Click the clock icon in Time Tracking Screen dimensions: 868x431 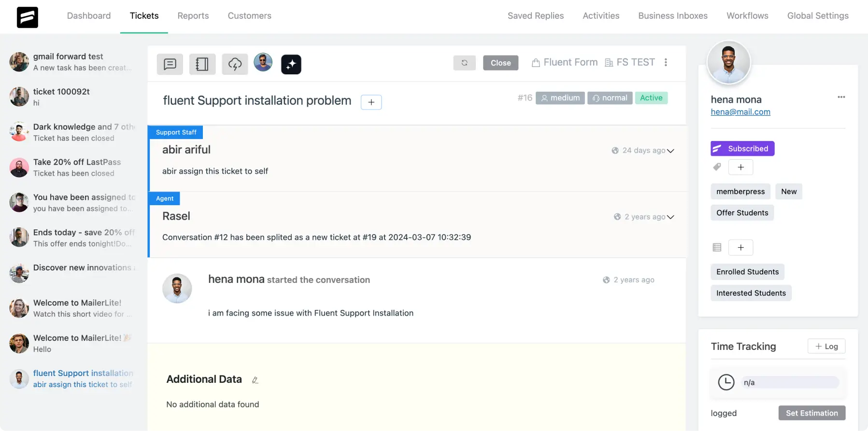point(726,382)
